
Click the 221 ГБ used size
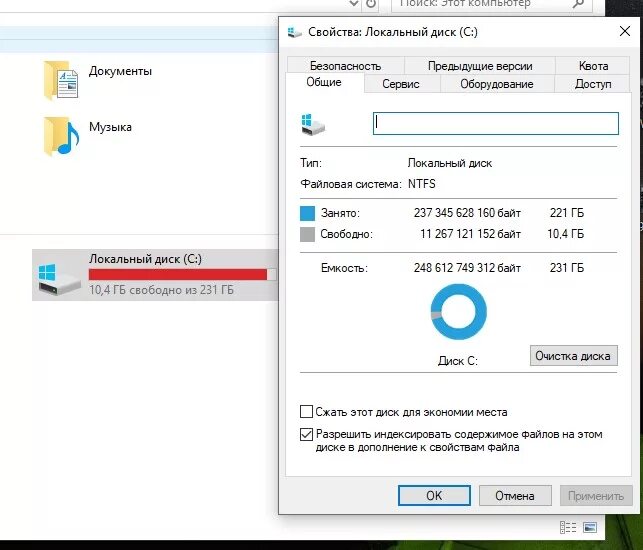(566, 213)
